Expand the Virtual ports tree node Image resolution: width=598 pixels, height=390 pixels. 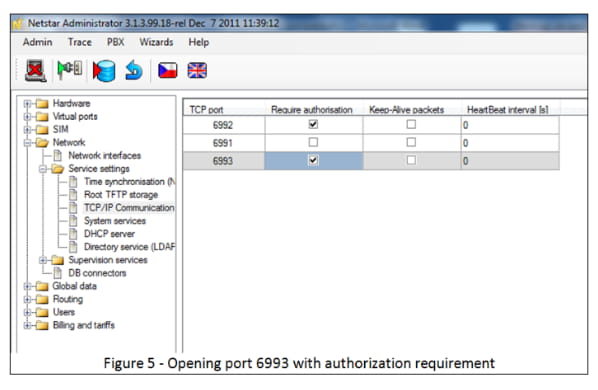(x=27, y=117)
